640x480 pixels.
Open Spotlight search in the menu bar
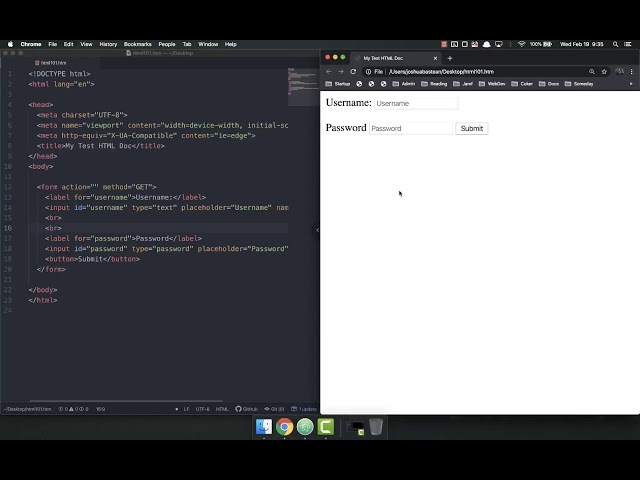coord(616,44)
